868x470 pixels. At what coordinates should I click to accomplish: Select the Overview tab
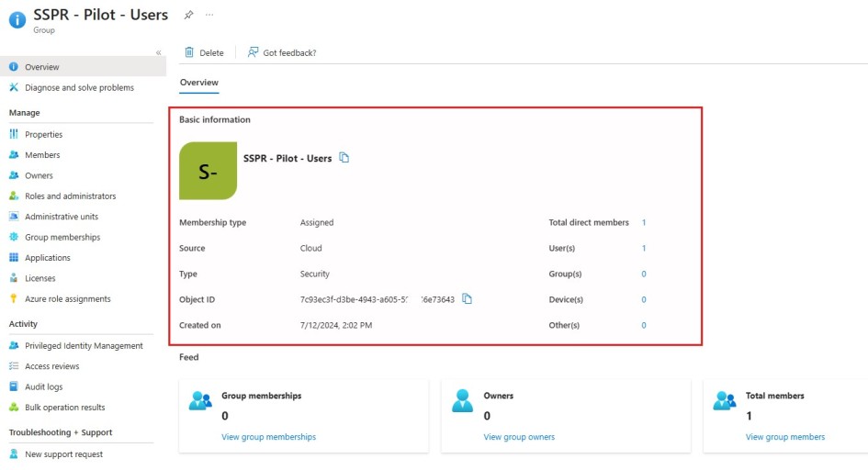coord(199,83)
